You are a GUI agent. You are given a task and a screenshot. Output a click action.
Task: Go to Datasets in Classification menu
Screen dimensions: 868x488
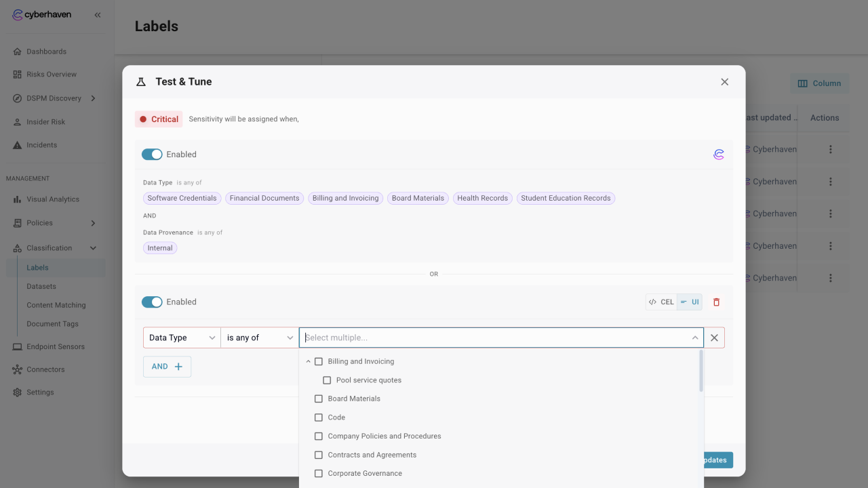[x=41, y=287]
